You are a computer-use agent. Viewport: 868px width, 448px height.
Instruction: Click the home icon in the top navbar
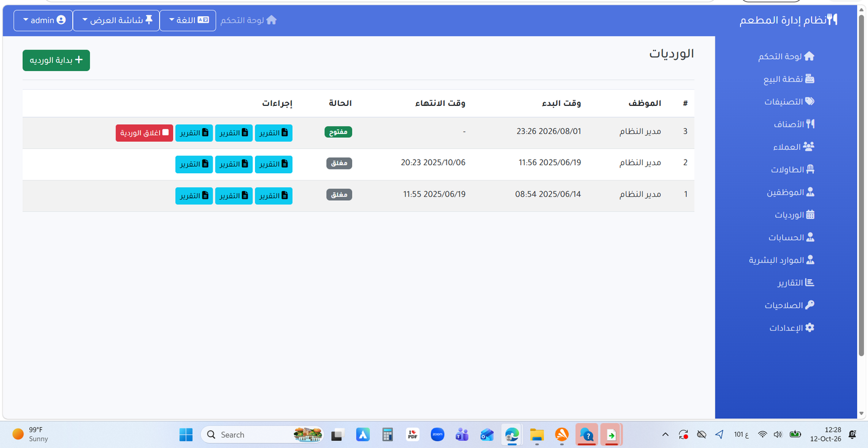tap(271, 20)
